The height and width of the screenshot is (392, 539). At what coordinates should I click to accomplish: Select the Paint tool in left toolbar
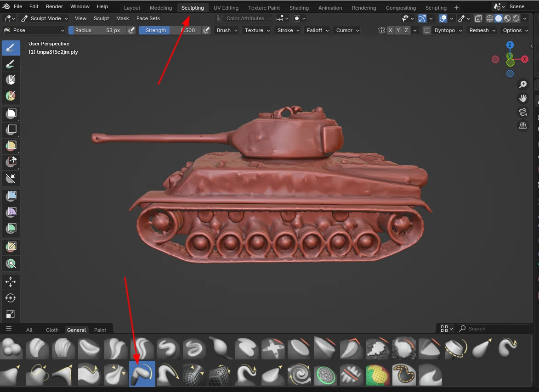pos(11,64)
